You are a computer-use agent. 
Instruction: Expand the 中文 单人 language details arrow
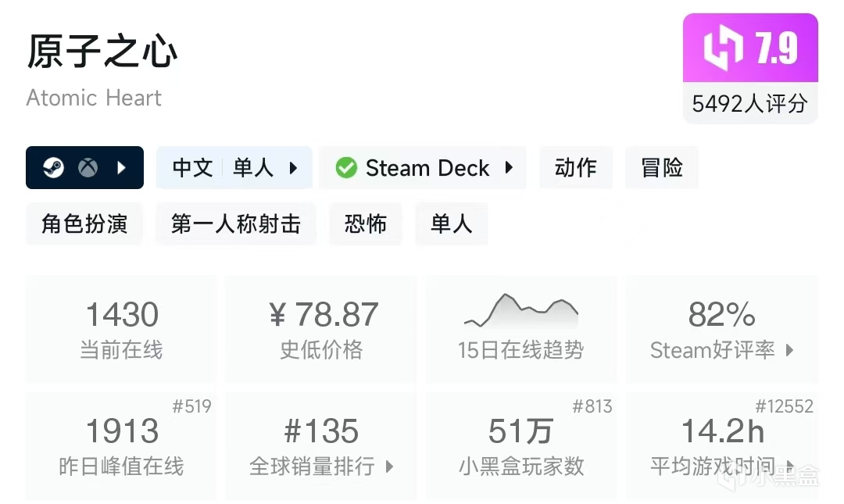coord(294,168)
